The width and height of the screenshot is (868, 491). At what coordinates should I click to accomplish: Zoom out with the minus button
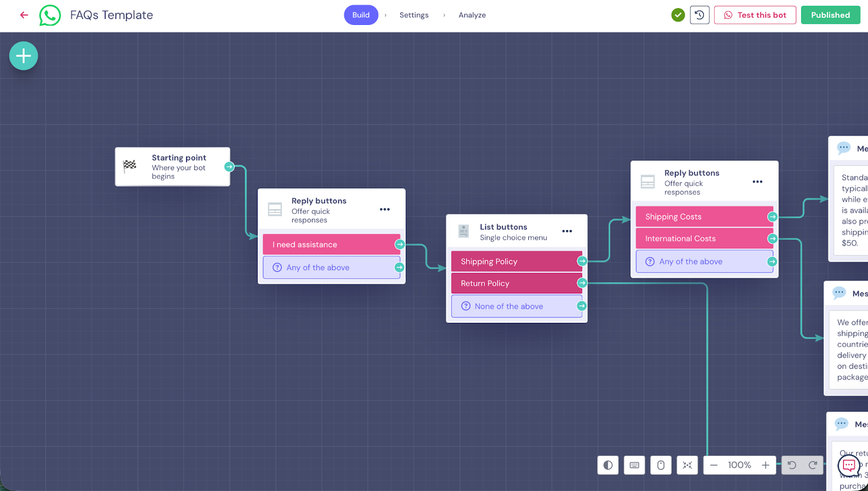pos(714,465)
